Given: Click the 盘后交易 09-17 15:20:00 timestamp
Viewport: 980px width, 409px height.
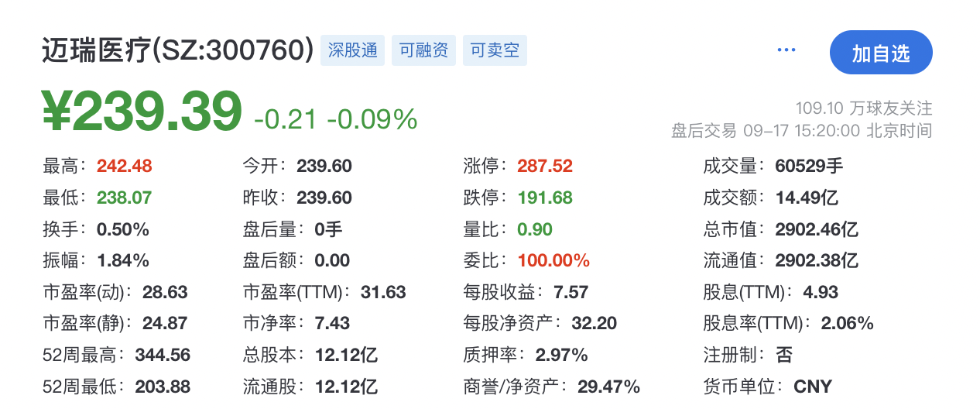Looking at the screenshot, I should 802,130.
